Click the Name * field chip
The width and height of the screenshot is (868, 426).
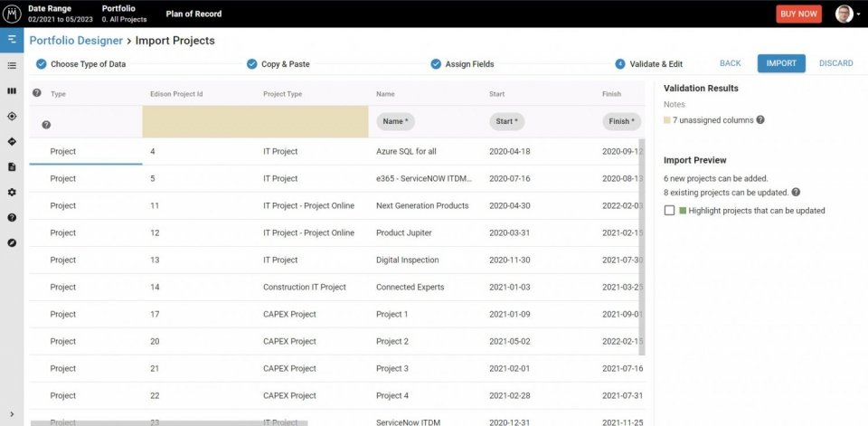coord(395,121)
